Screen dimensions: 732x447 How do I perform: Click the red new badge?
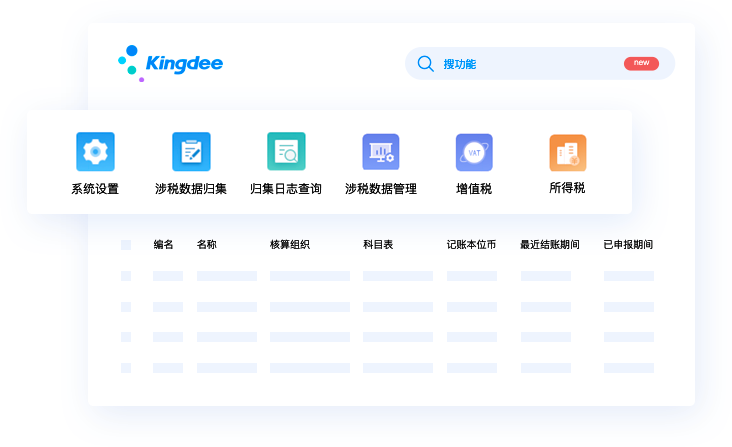click(641, 63)
